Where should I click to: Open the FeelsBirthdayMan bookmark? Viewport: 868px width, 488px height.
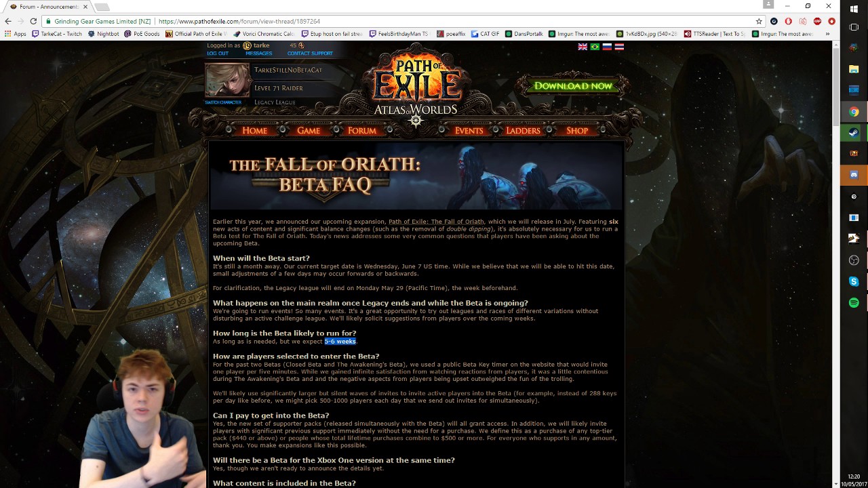[x=399, y=34]
